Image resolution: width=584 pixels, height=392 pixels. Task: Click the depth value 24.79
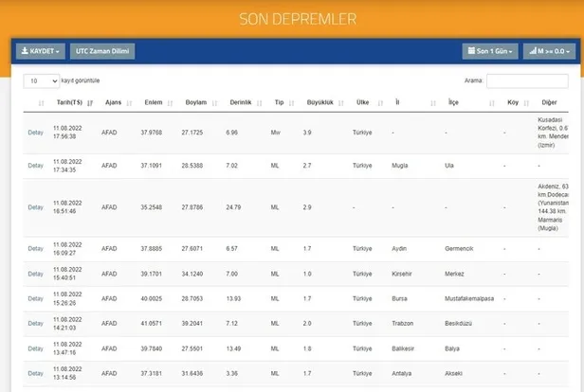233,207
